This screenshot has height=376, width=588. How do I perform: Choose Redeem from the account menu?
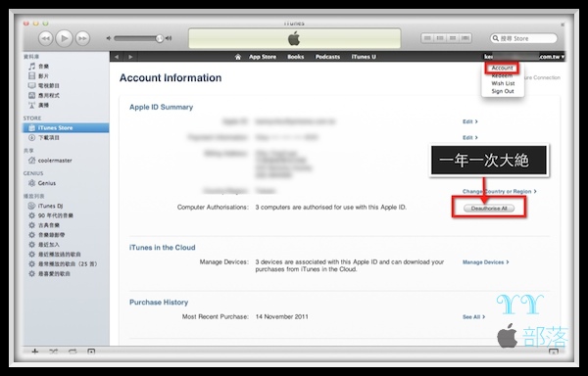point(502,75)
